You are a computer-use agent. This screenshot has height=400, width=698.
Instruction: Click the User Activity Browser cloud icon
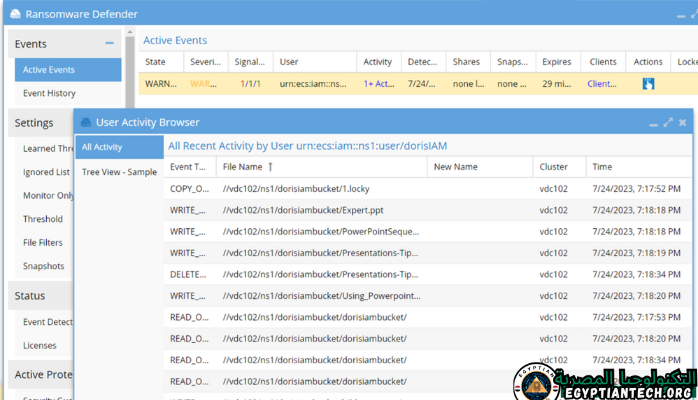[x=85, y=122]
